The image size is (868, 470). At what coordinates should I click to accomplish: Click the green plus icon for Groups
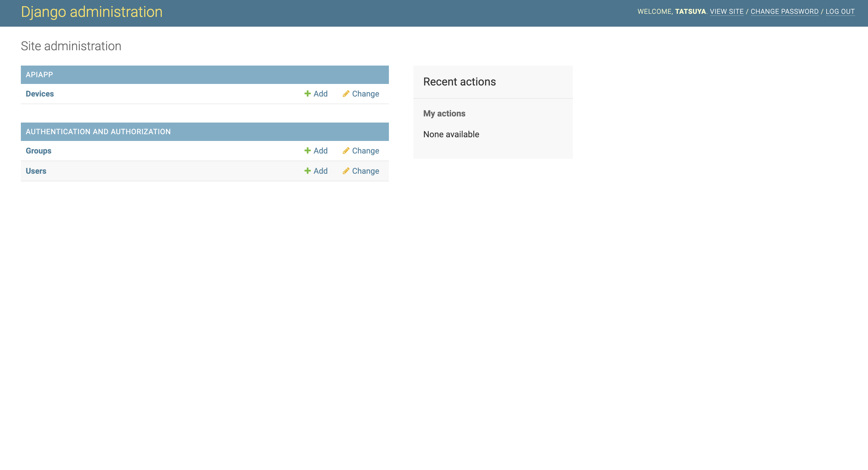coord(307,150)
